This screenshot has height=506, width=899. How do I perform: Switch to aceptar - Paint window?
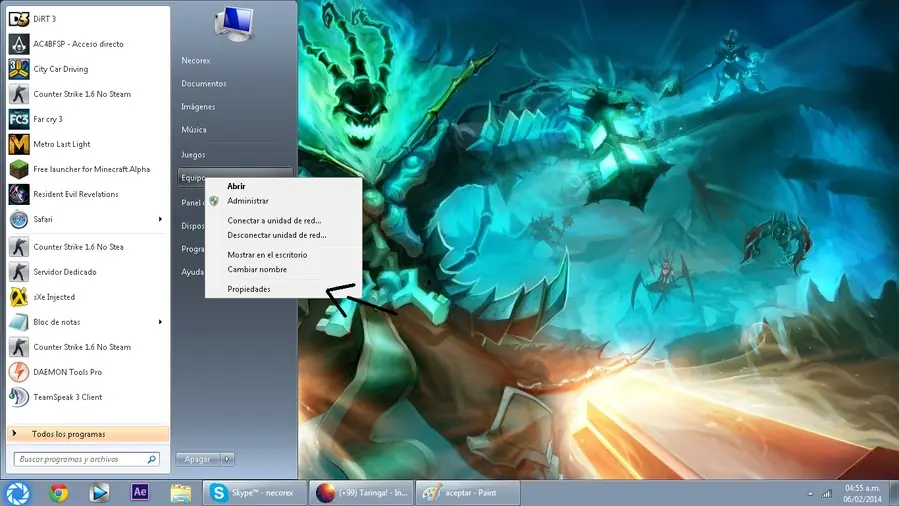point(467,493)
